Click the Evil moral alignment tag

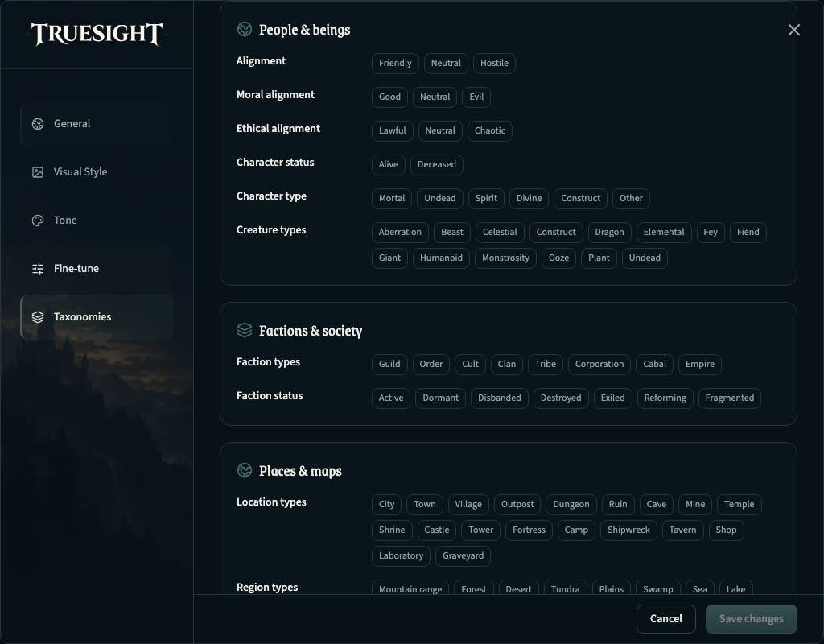pos(476,97)
